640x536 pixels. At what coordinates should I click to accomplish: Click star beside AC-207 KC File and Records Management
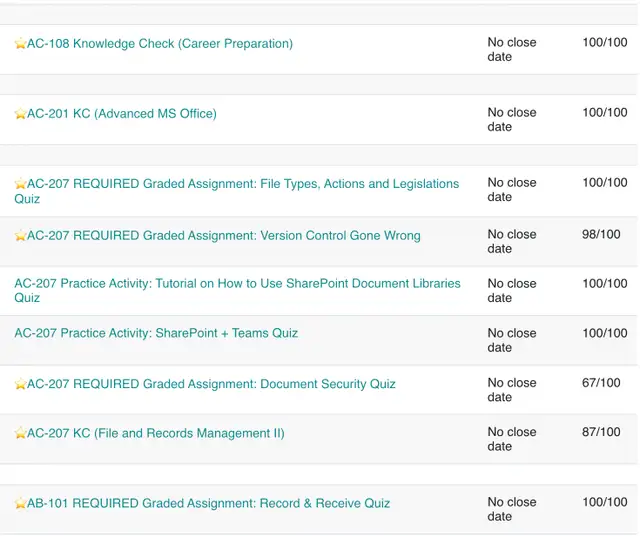pyautogui.click(x=20, y=433)
